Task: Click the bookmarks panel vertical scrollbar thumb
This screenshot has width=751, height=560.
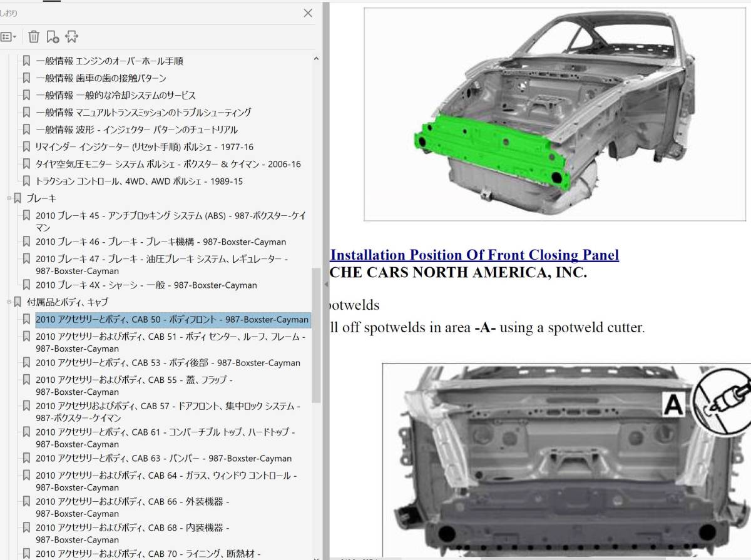Action: [x=316, y=335]
